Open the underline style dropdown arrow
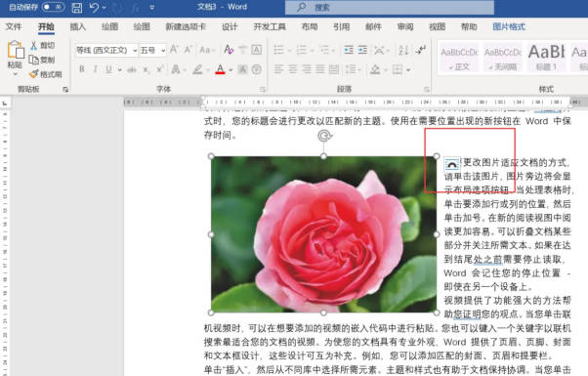This screenshot has height=376, width=588. pos(119,69)
